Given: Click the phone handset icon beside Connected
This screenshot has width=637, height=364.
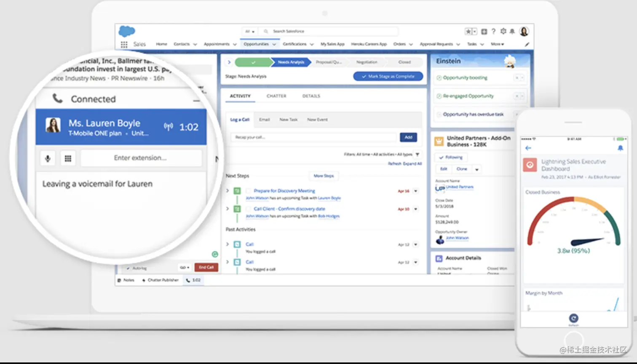Looking at the screenshot, I should pyautogui.click(x=57, y=98).
